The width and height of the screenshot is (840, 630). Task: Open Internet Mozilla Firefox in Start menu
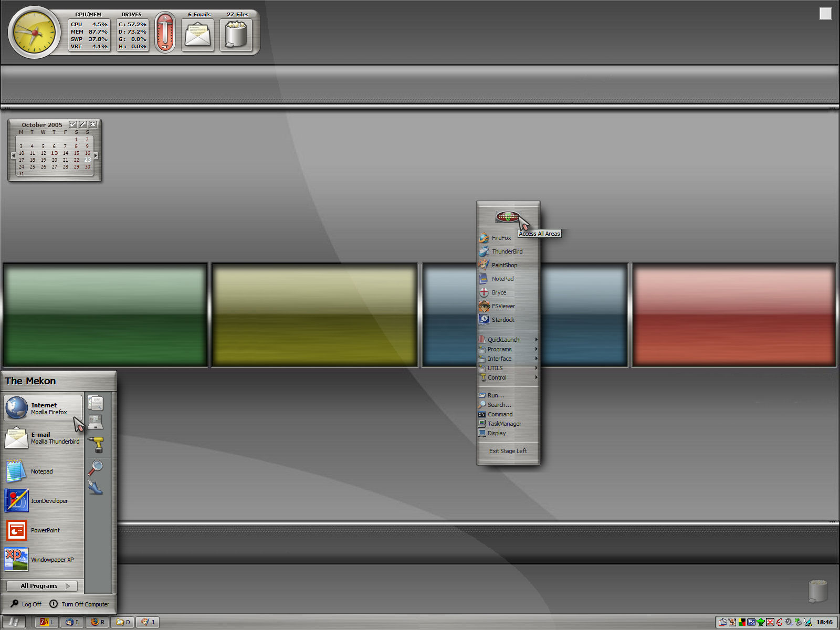pyautogui.click(x=43, y=408)
